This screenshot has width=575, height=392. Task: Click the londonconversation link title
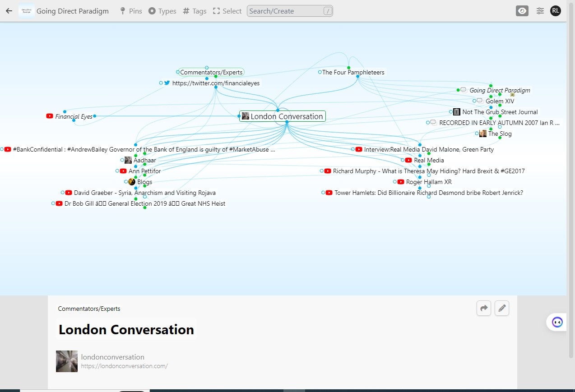(113, 357)
